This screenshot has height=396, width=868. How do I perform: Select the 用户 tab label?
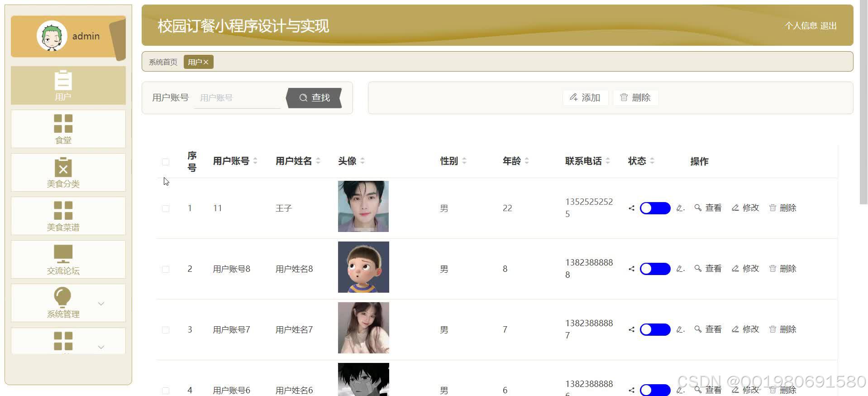195,62
